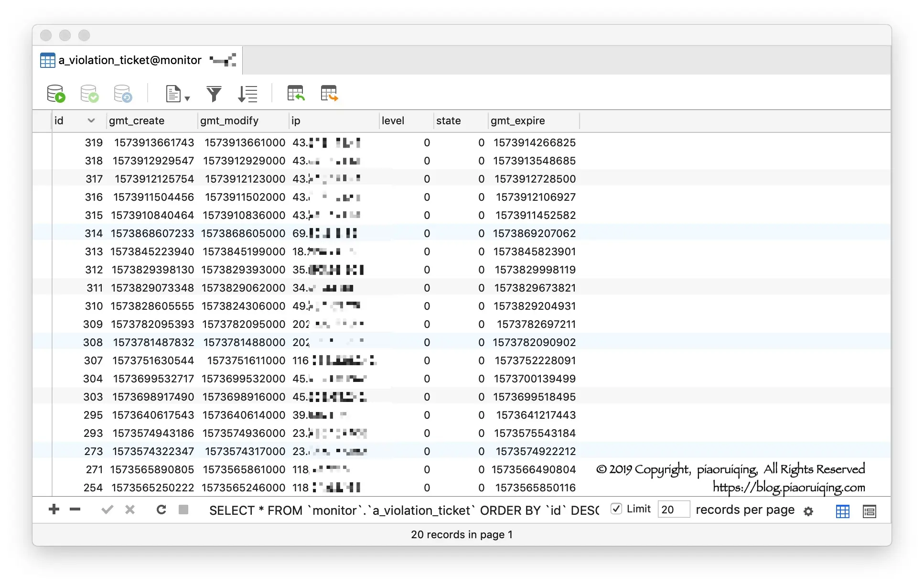Select gmt_modify cell 1573829393000

[x=243, y=270]
